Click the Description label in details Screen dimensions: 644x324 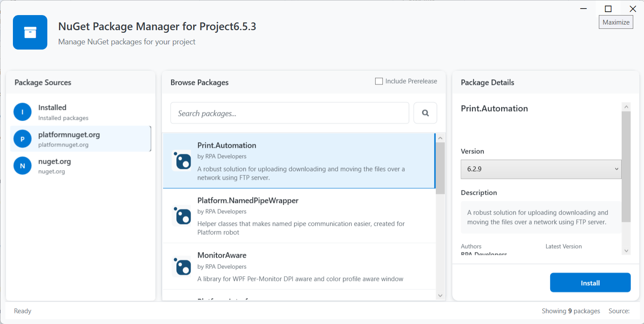pyautogui.click(x=479, y=193)
